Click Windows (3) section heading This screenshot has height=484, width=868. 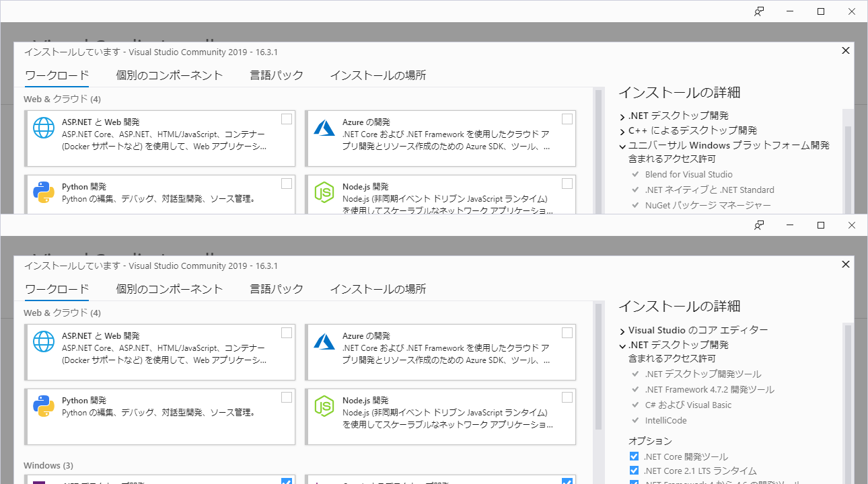coord(48,465)
